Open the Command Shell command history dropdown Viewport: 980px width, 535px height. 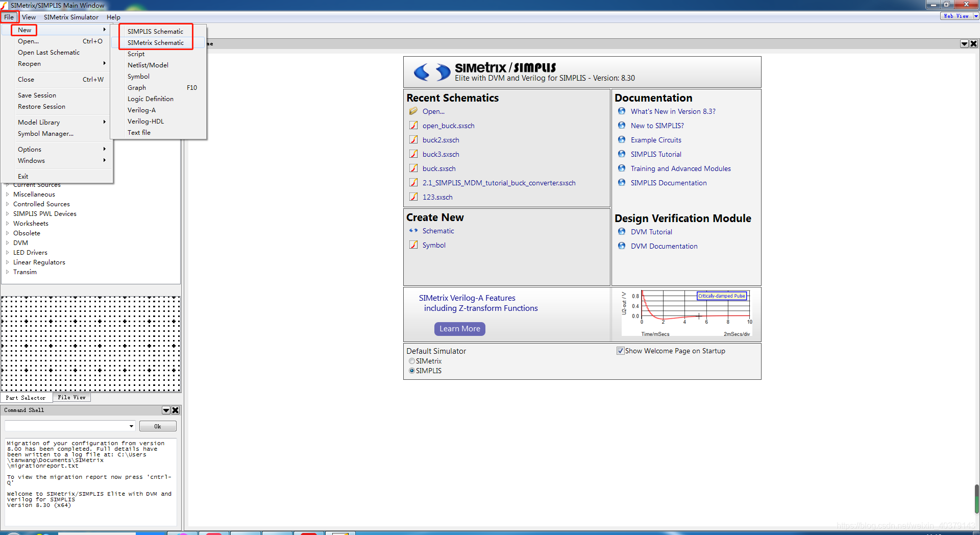(131, 426)
